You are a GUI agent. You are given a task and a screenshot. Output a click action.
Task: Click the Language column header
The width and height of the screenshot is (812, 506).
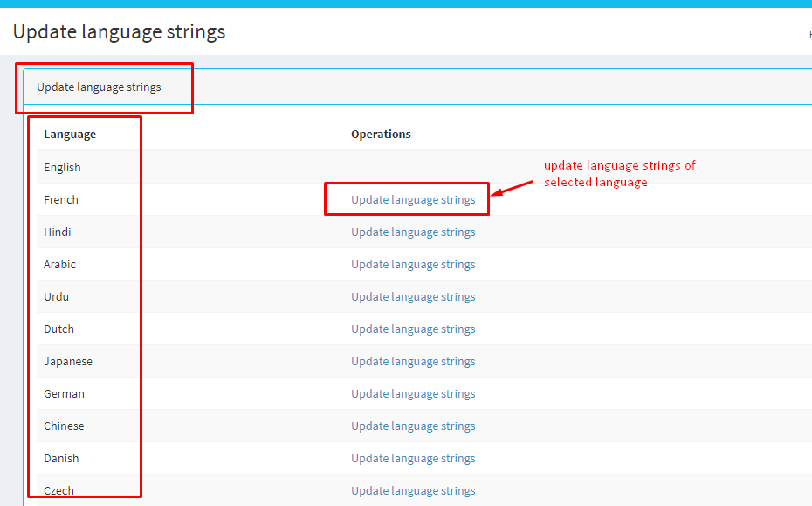click(70, 135)
